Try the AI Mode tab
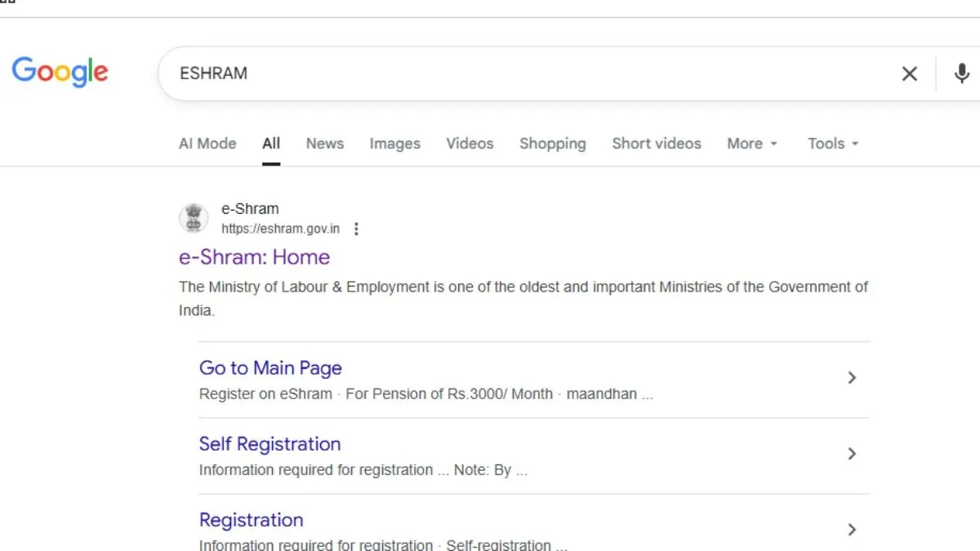 (207, 144)
